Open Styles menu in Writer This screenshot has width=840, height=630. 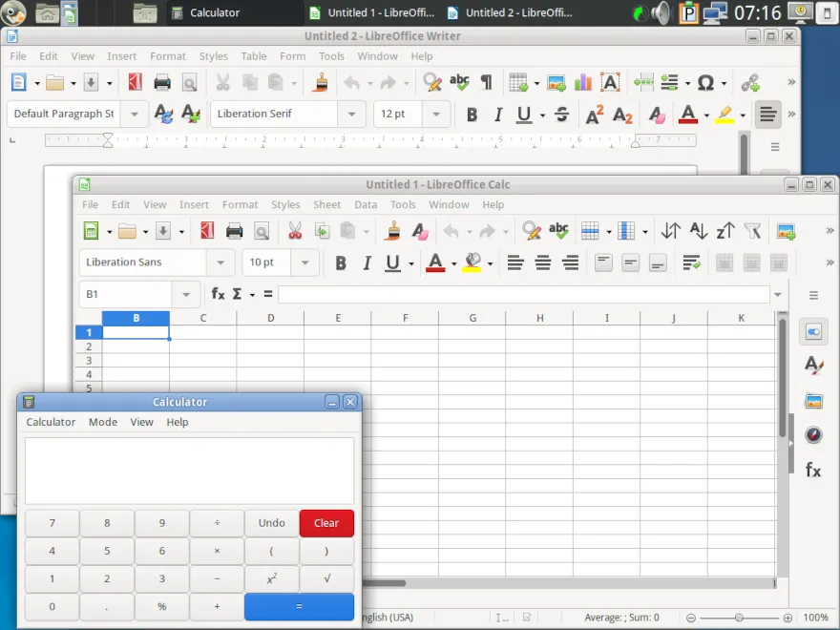coord(213,56)
